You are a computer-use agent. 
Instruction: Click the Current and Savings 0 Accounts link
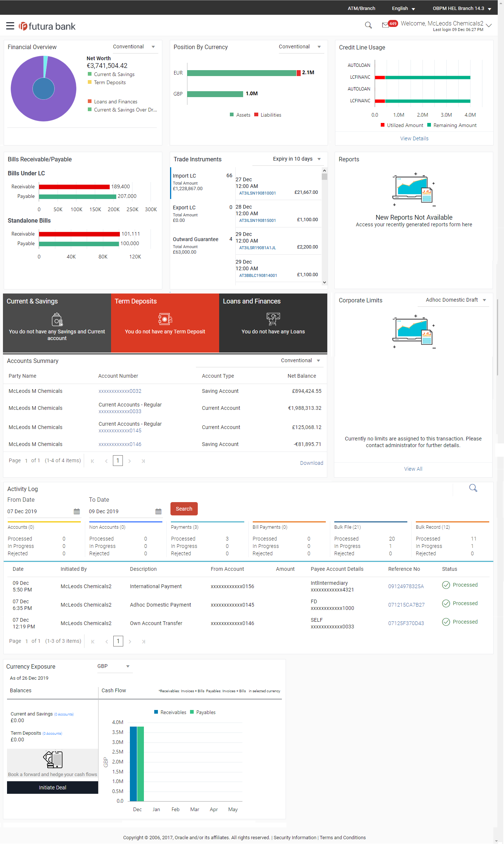click(64, 714)
